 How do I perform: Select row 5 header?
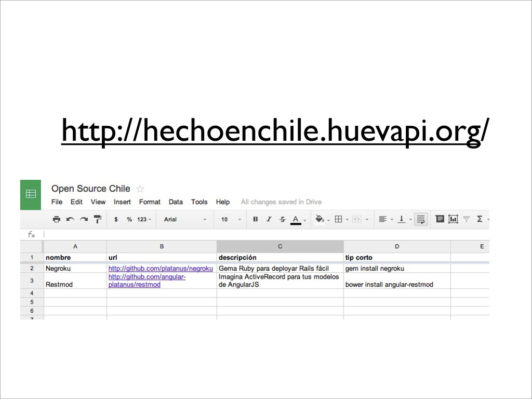tap(32, 302)
